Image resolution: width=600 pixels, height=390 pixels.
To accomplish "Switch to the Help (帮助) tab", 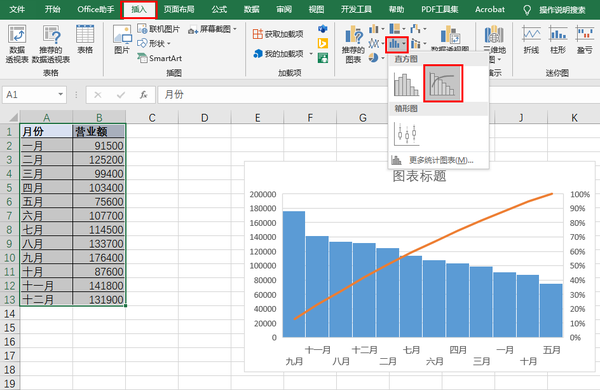I will coord(396,9).
